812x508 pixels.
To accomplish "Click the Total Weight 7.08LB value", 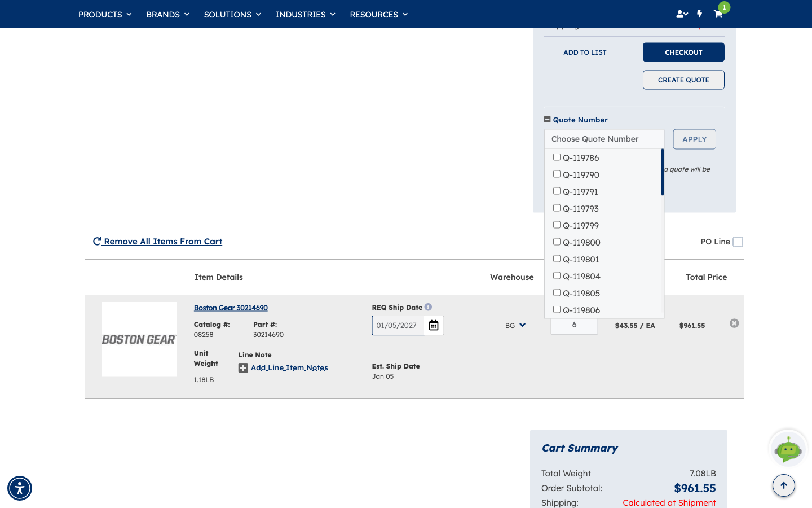I will pos(703,474).
